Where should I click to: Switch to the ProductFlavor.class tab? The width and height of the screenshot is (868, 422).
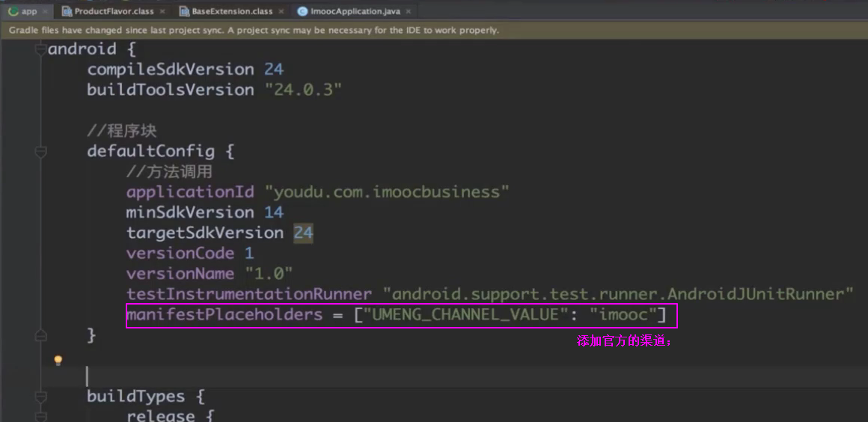point(114,11)
